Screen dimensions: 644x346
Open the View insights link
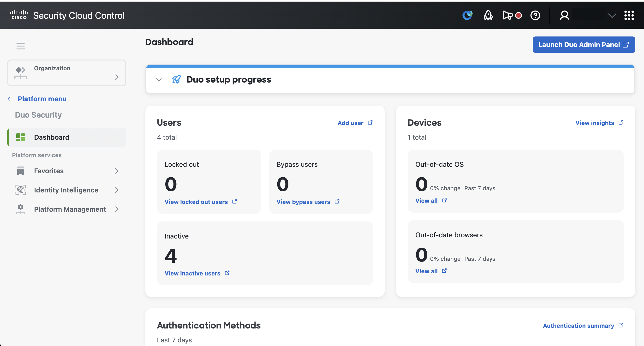point(595,123)
